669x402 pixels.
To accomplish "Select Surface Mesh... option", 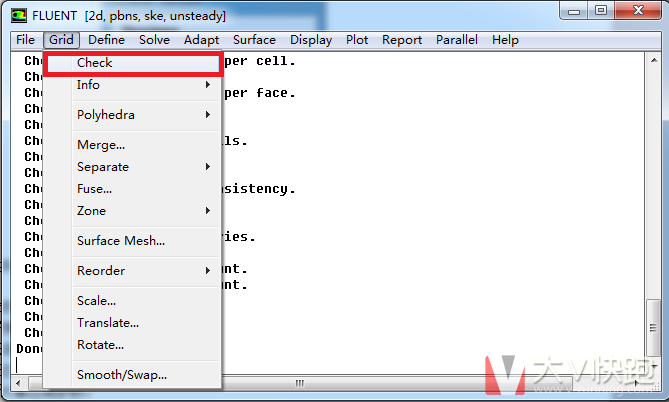I will tap(121, 241).
